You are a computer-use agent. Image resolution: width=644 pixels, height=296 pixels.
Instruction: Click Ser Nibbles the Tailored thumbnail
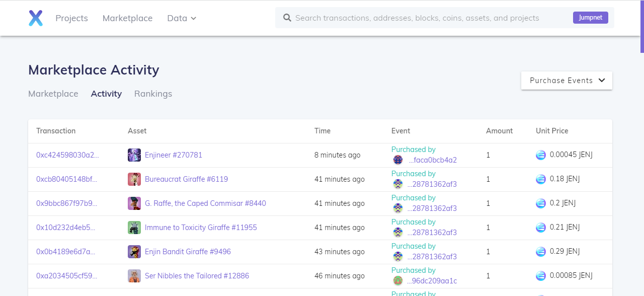pos(134,276)
